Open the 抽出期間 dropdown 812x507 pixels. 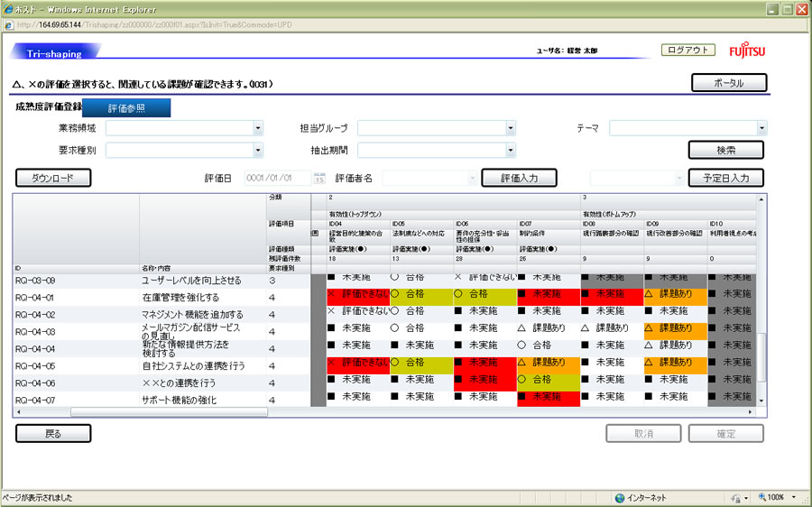click(510, 150)
